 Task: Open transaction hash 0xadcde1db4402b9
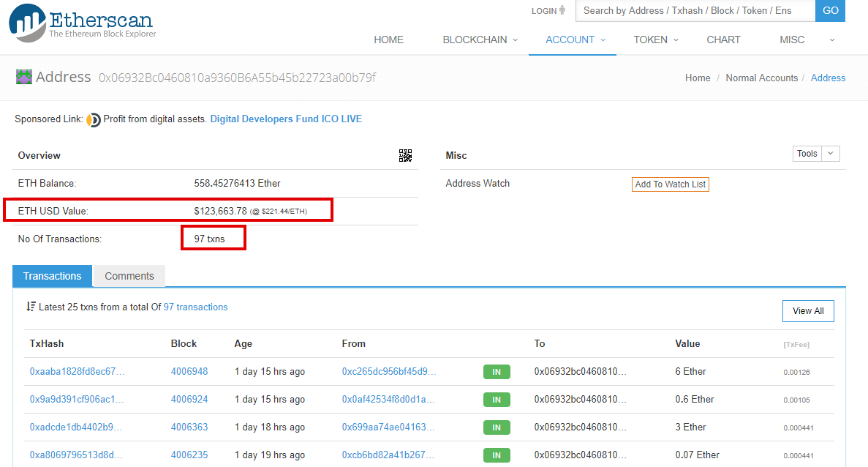point(76,427)
